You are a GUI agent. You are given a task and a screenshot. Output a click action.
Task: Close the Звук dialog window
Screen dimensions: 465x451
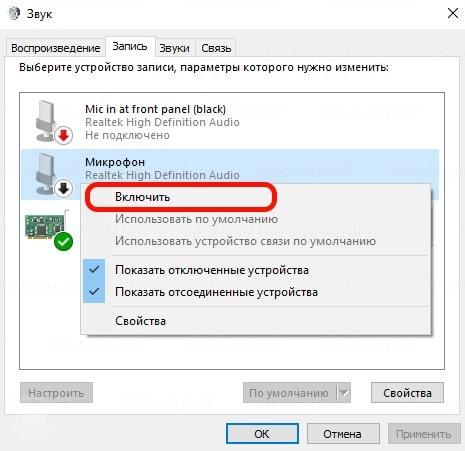pyautogui.click(x=453, y=13)
